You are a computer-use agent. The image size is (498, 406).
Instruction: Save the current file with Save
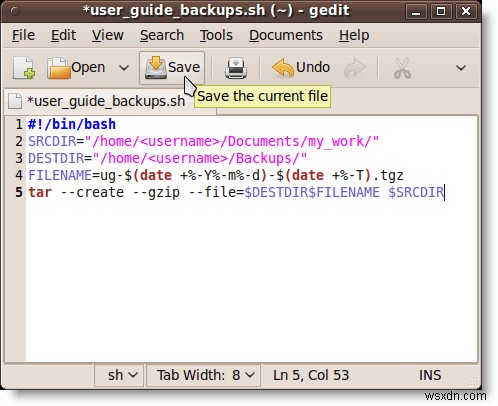click(172, 68)
